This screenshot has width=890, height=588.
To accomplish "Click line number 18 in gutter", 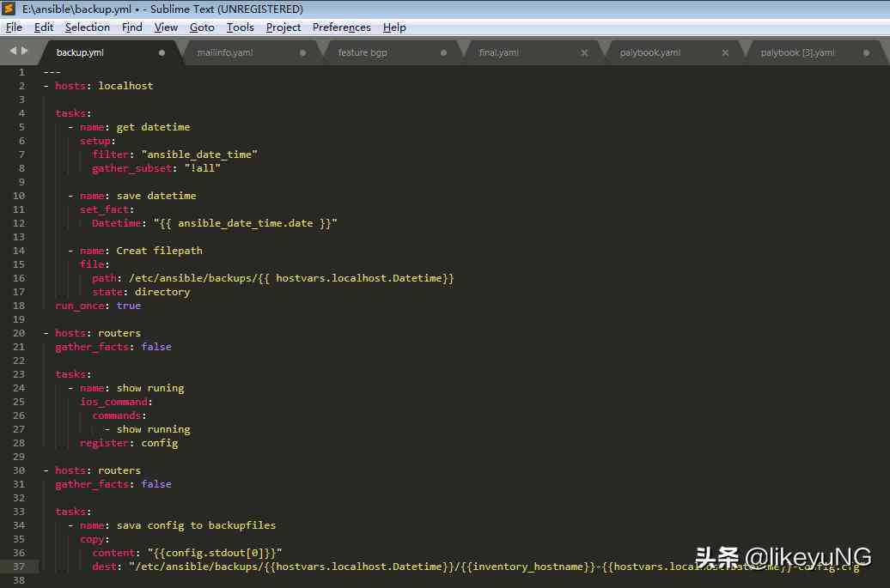I will coord(19,306).
